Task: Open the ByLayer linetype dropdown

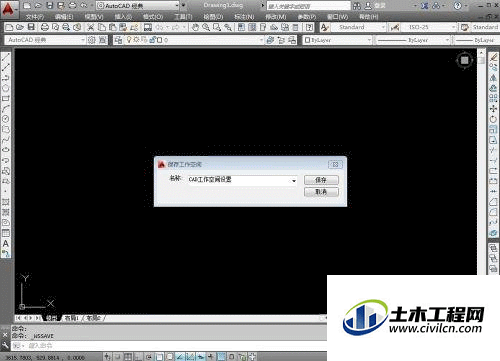Action: pos(413,40)
